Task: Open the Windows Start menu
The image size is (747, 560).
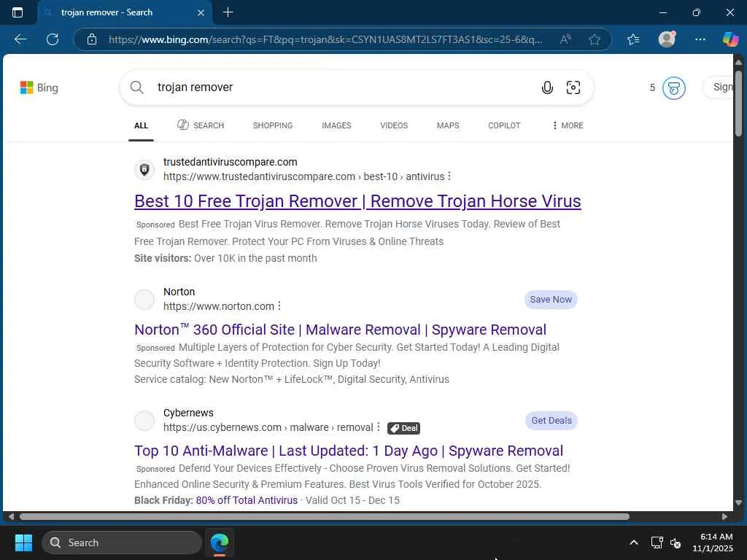Action: click(x=23, y=542)
